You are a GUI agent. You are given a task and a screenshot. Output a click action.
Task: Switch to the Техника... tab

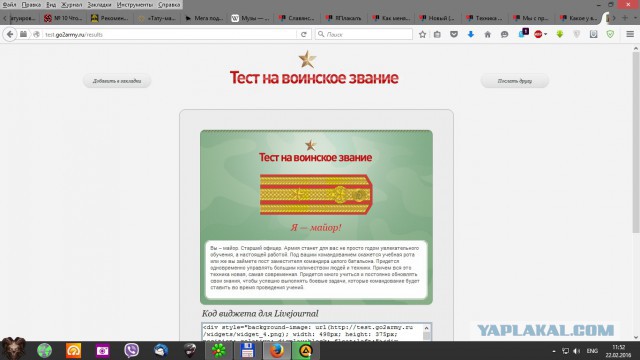tap(485, 18)
